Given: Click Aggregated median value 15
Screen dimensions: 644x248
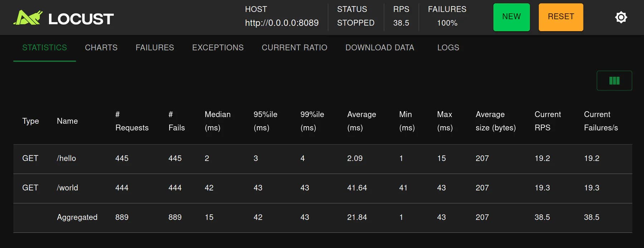Looking at the screenshot, I should click(x=209, y=217).
